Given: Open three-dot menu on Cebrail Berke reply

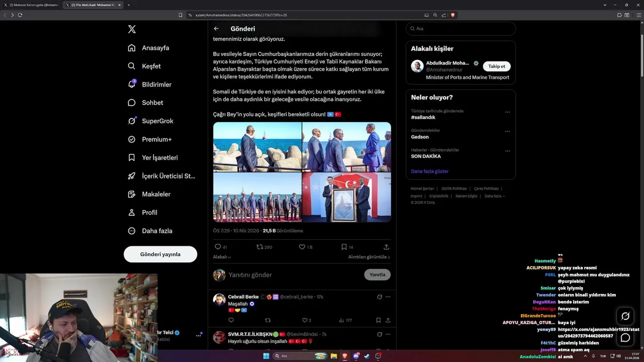Looking at the screenshot, I should coord(388,297).
